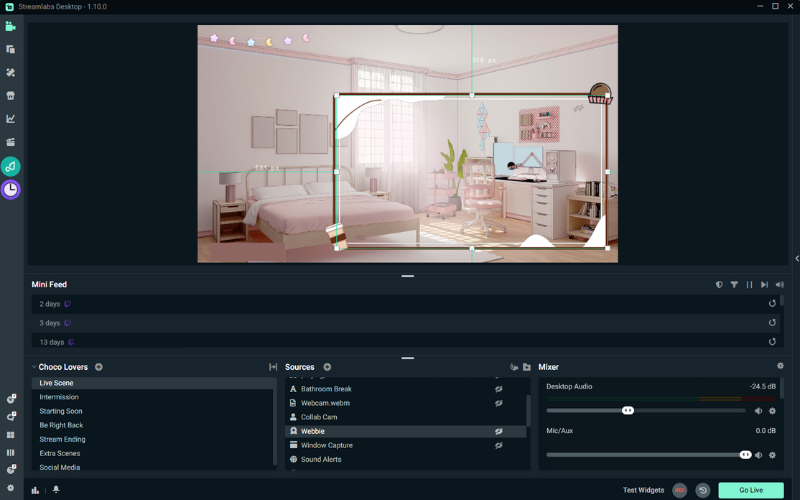
Task: Open the Editor tab in the sidebar
Action: [x=11, y=26]
